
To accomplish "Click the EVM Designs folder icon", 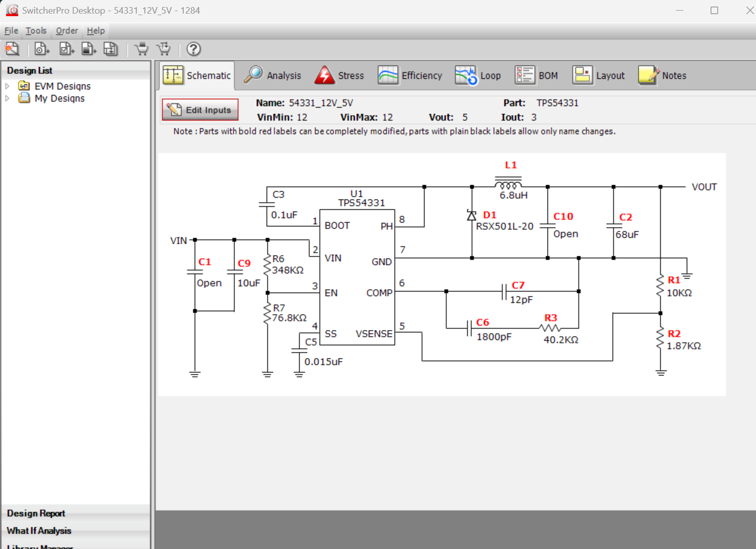I will coord(24,86).
